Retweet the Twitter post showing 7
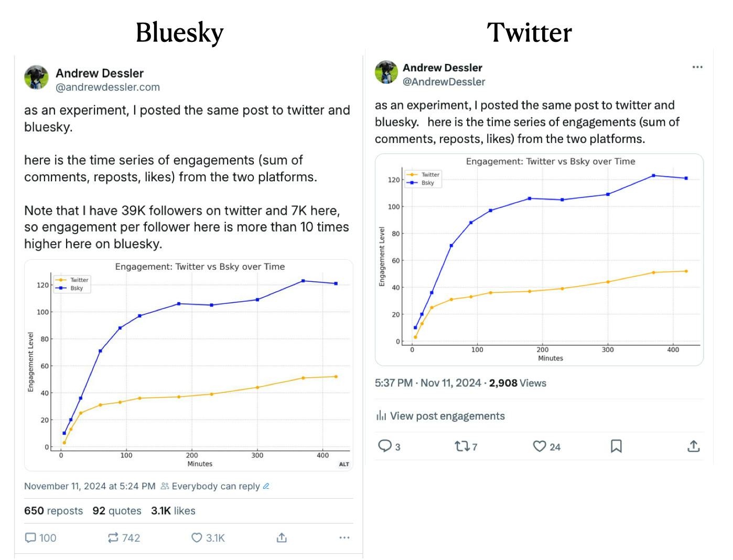733x560 pixels. 462,446
